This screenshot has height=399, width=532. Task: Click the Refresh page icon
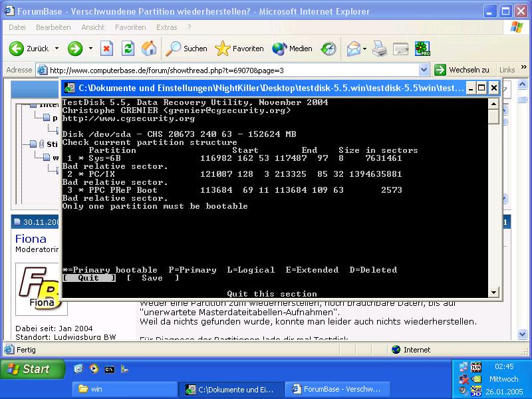coord(128,49)
